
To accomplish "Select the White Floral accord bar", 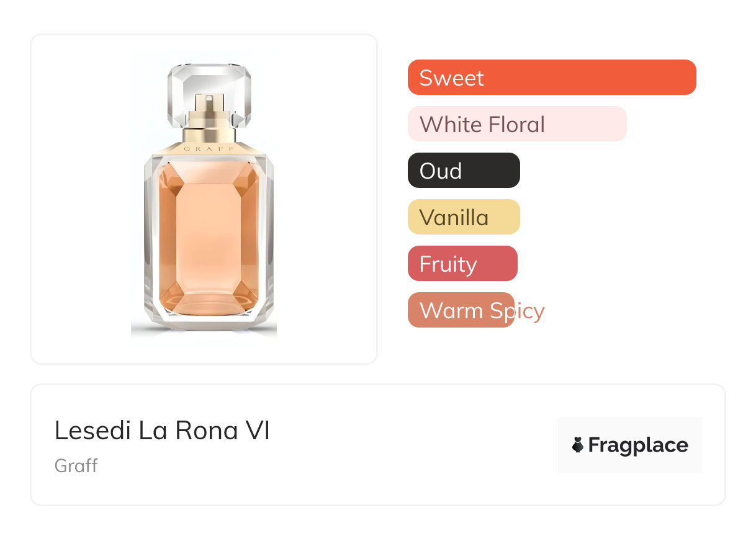I will 517,124.
